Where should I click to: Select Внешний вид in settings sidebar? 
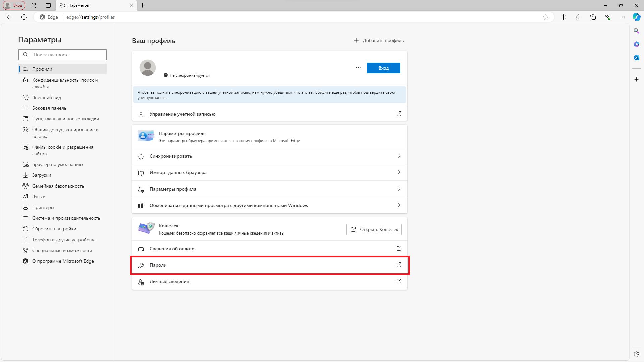[47, 97]
